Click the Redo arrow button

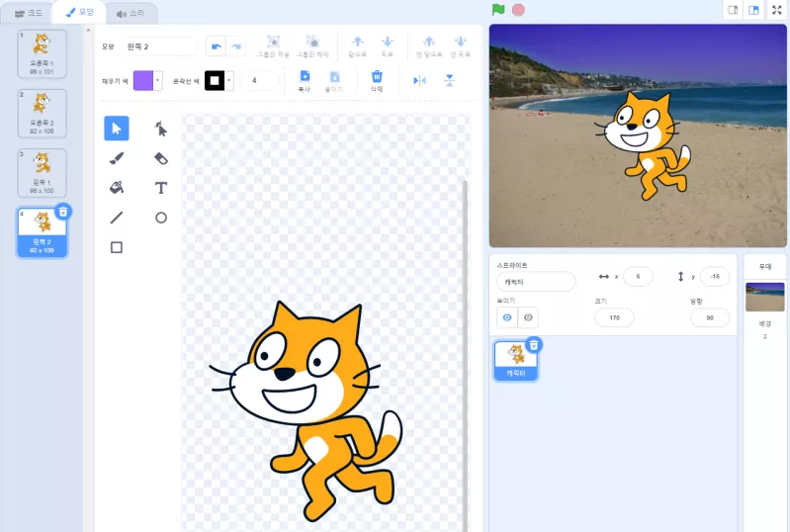pos(236,46)
